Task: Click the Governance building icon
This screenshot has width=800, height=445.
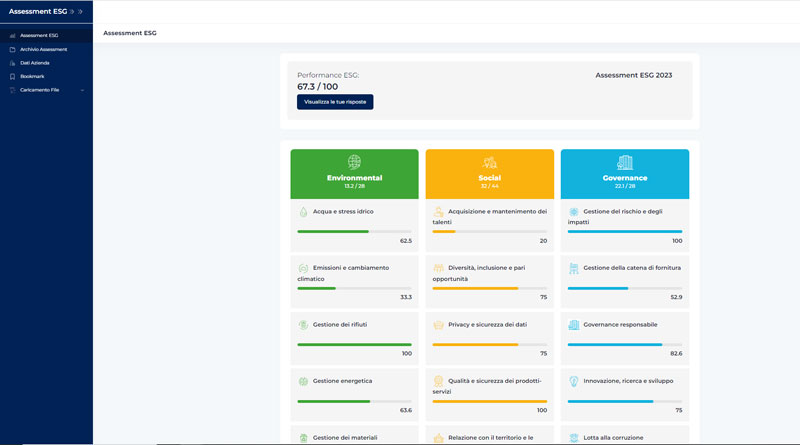Action: tap(625, 162)
